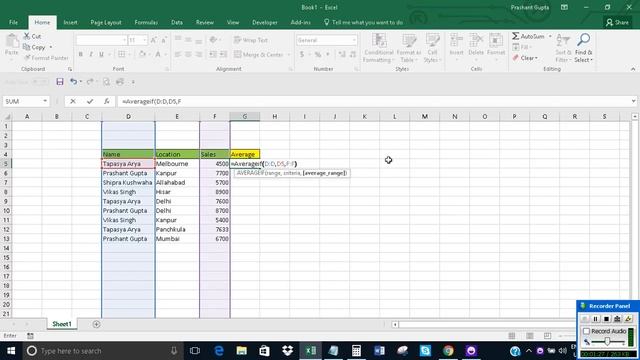Click the Share button
Screen dimensions: 640x360
pyautogui.click(x=617, y=22)
